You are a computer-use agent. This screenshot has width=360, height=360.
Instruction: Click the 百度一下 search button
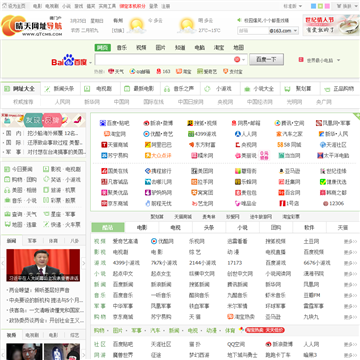pos(267,60)
